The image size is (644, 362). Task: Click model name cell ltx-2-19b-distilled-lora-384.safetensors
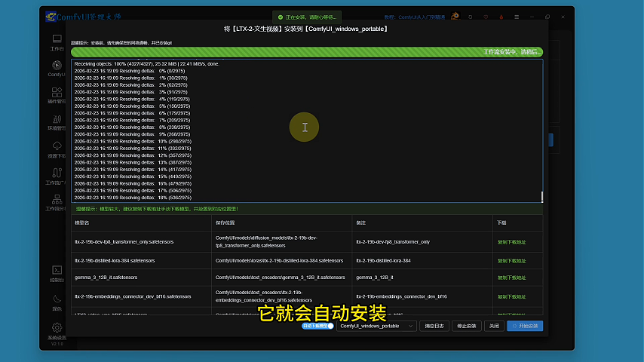pos(115,260)
